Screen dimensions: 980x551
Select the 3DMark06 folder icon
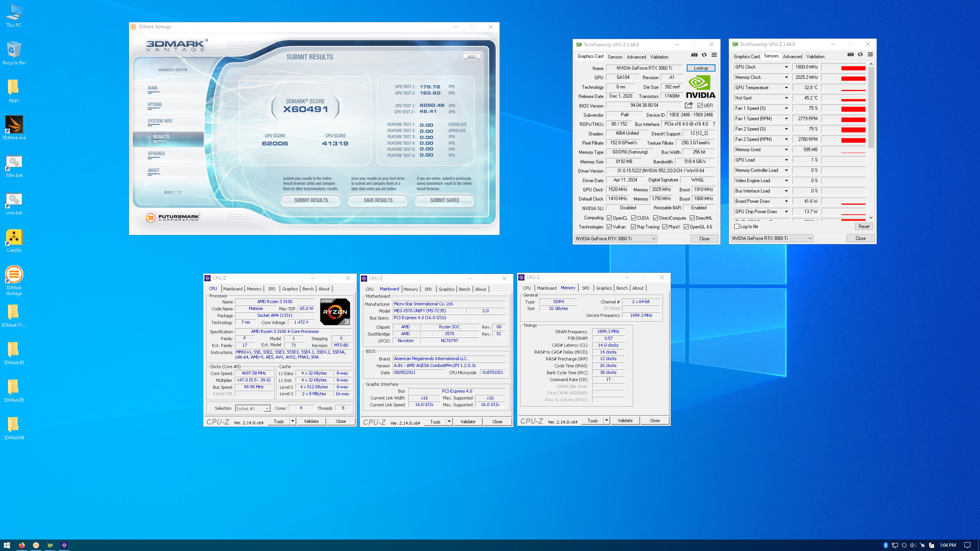tap(14, 428)
